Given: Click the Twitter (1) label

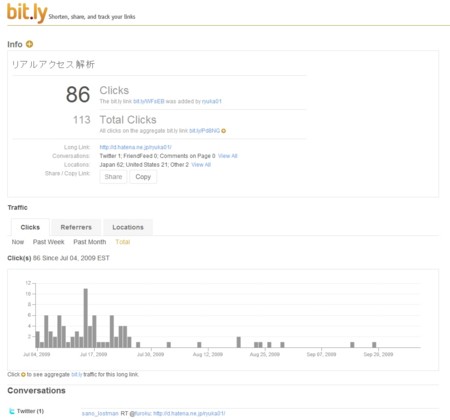Looking at the screenshot, I should click(x=30, y=411).
